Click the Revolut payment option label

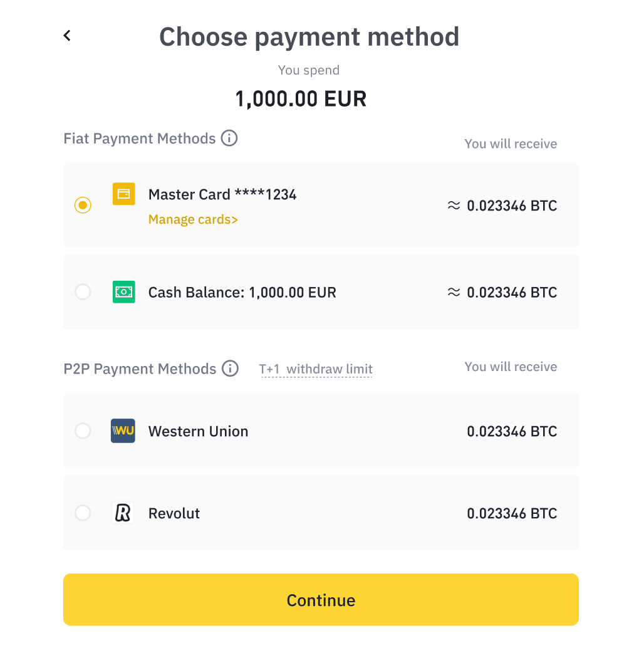coord(174,513)
